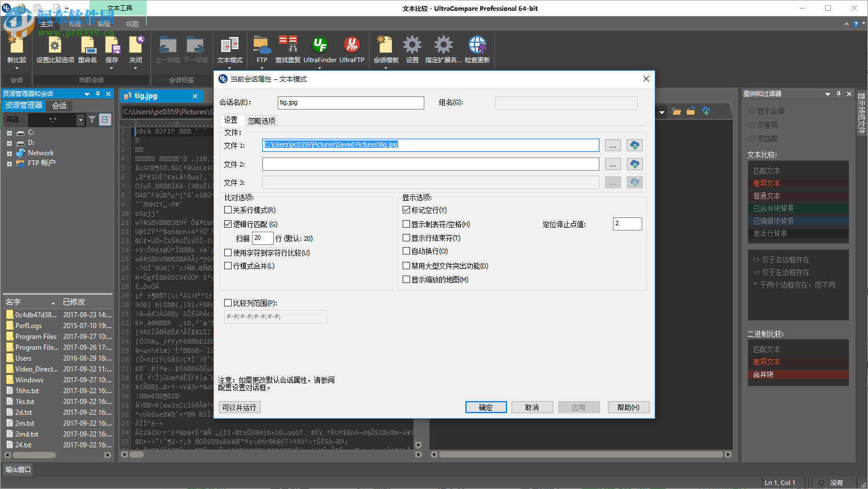Click inside the empty file 2 field
The width and height of the screenshot is (868, 489).
click(430, 164)
